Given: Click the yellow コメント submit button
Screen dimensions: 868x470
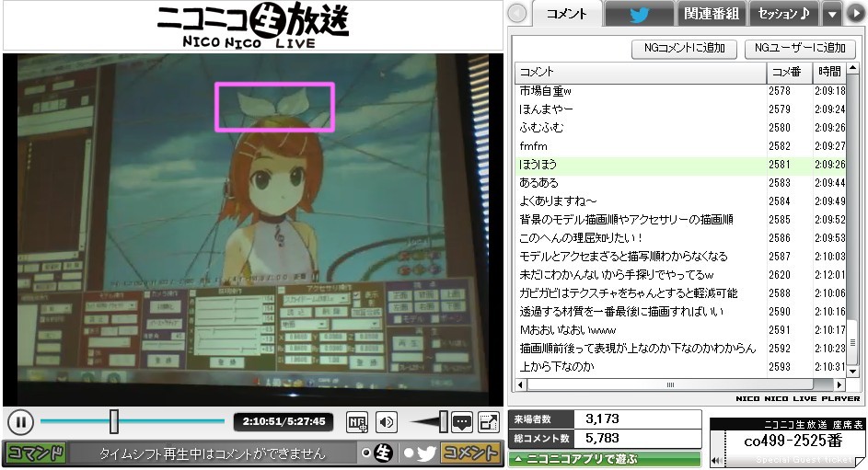Looking at the screenshot, I should [x=470, y=453].
